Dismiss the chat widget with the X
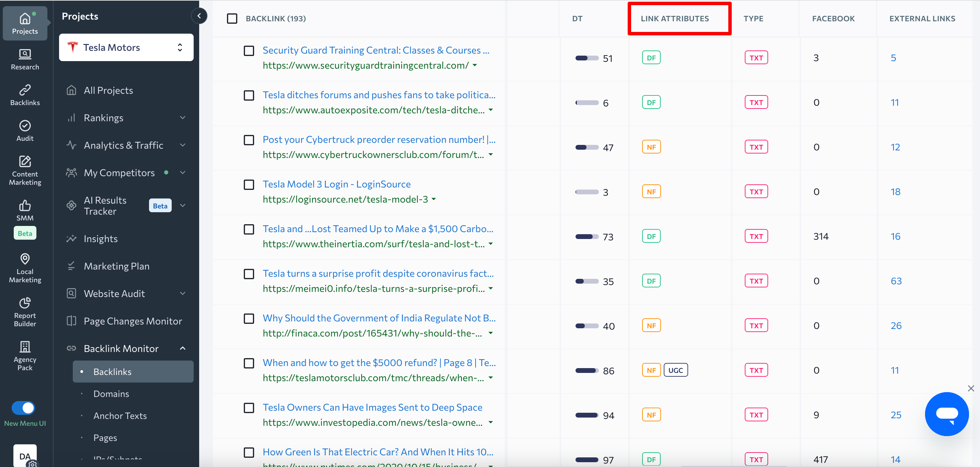The image size is (980, 467). point(971,388)
